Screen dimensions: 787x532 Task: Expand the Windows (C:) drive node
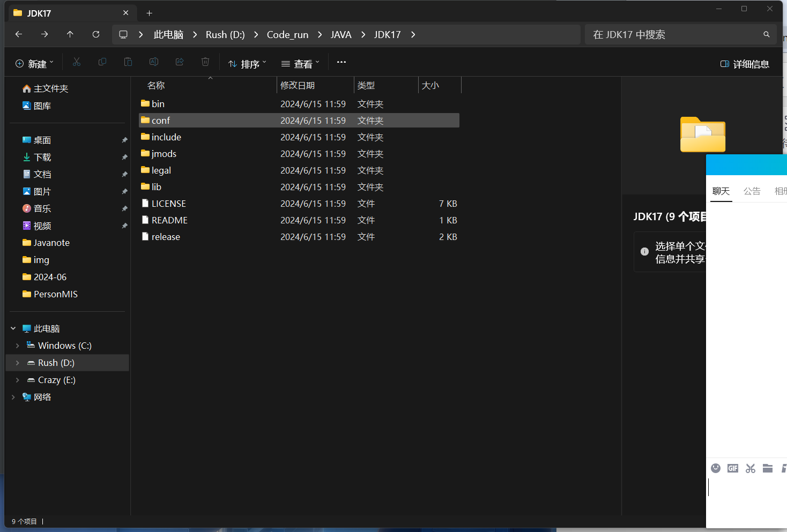coord(18,346)
